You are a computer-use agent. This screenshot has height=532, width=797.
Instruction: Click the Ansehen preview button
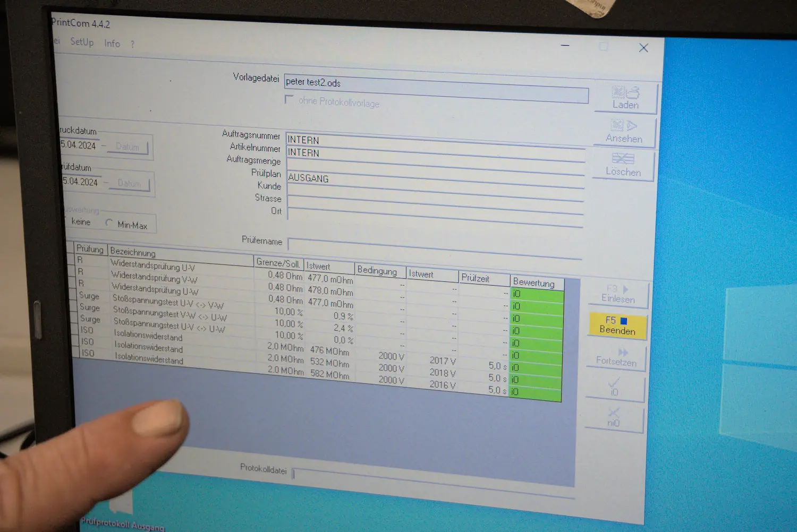624,132
